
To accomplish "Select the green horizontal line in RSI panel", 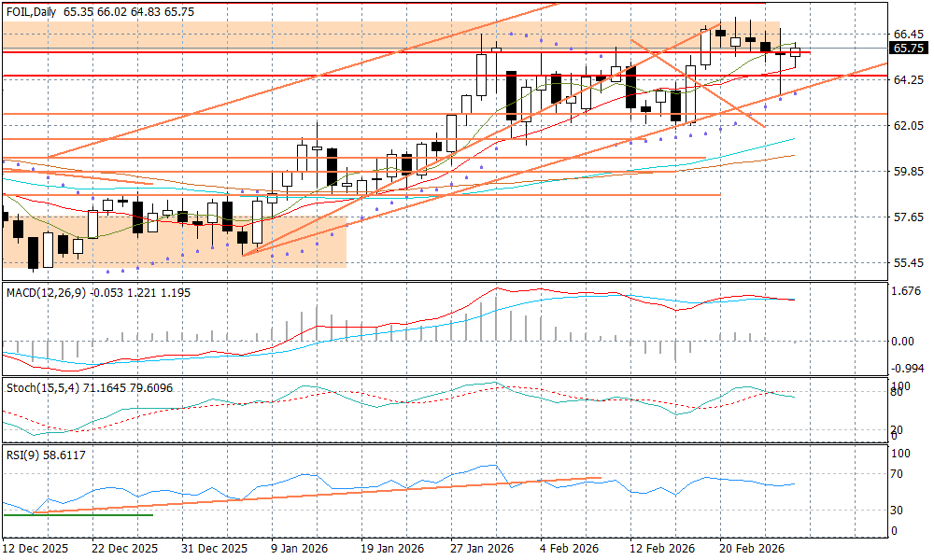I will tap(78, 515).
